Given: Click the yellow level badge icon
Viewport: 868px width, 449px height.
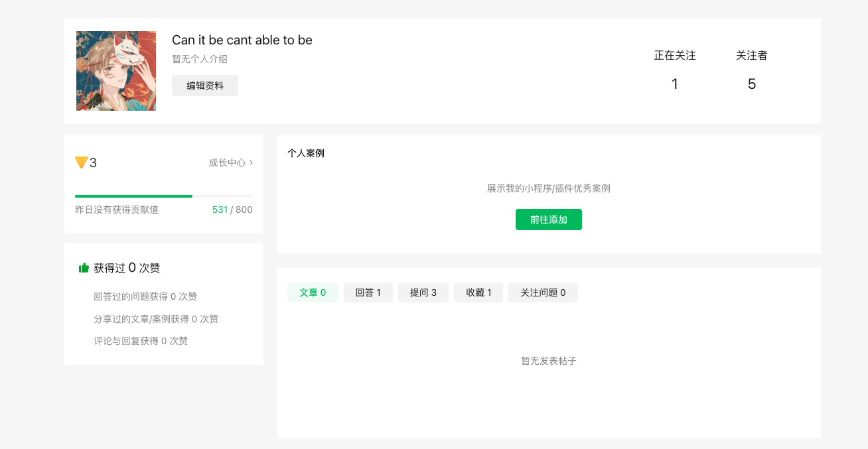Looking at the screenshot, I should 82,162.
